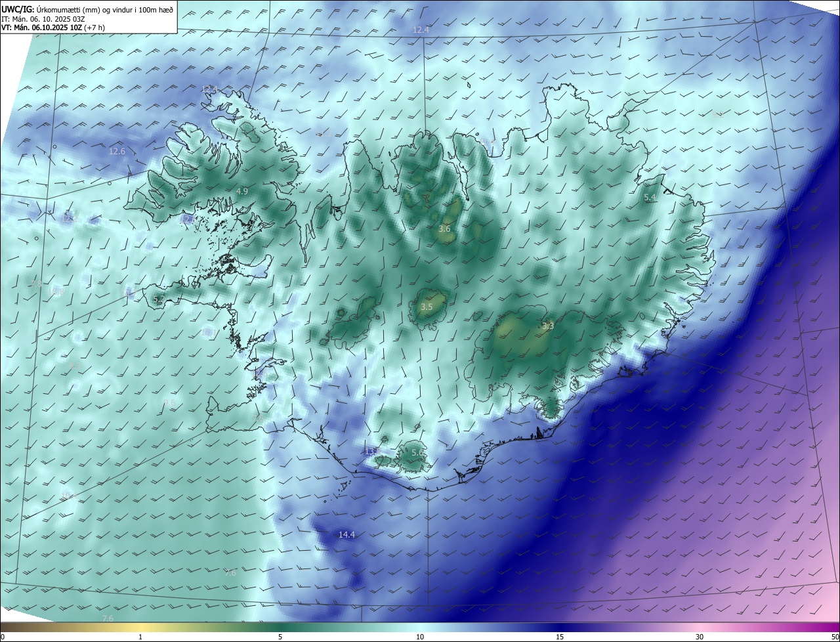Click the 3.5 value label on the central glacier
Screen dimensions: 840x642
pyautogui.click(x=427, y=307)
